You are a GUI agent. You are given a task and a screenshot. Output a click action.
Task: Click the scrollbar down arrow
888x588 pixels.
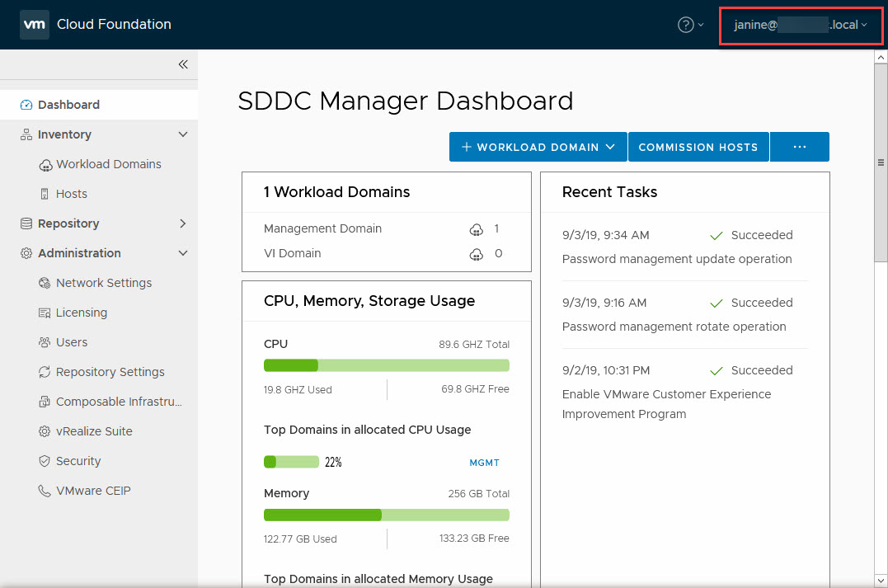click(881, 581)
